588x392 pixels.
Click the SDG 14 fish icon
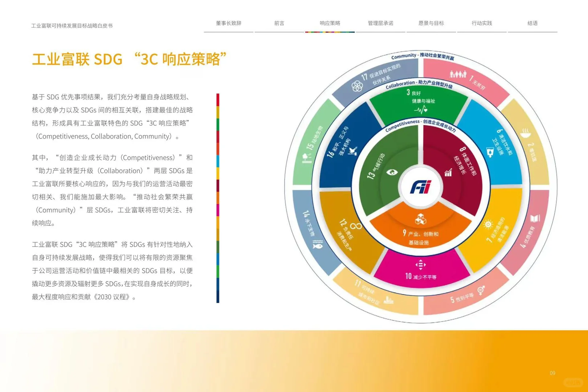[318, 244]
